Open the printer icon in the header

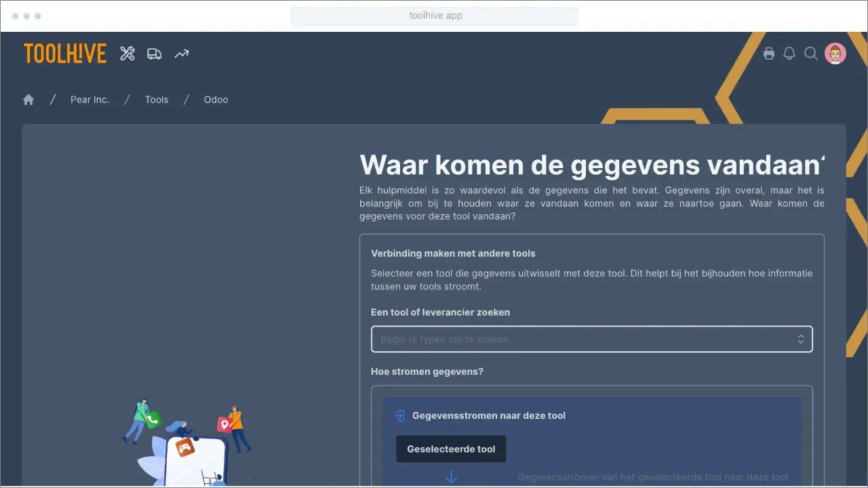769,53
